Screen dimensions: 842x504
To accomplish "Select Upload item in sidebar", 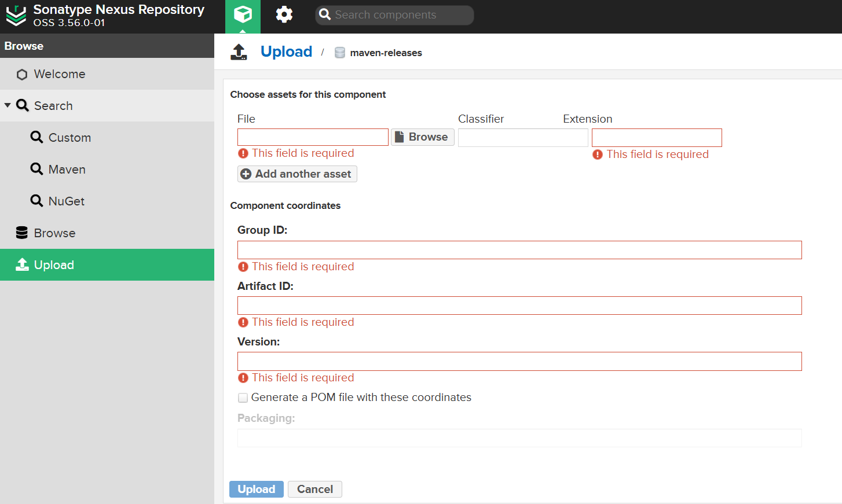I will (x=107, y=265).
